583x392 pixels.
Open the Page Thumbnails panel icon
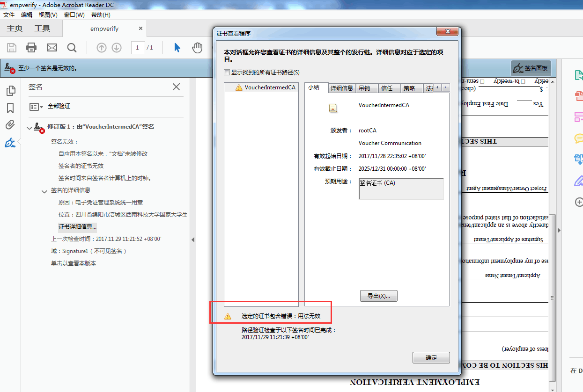point(10,91)
